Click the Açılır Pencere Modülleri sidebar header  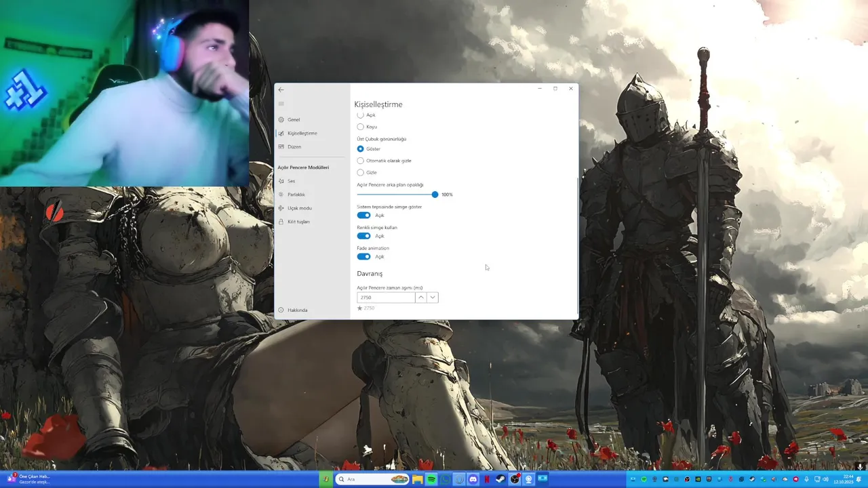[x=303, y=167]
